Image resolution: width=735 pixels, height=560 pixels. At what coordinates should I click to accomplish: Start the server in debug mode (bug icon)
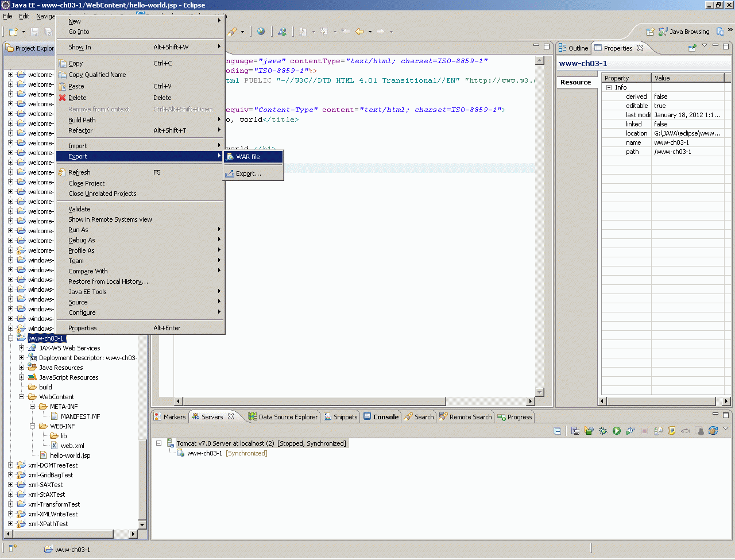602,431
